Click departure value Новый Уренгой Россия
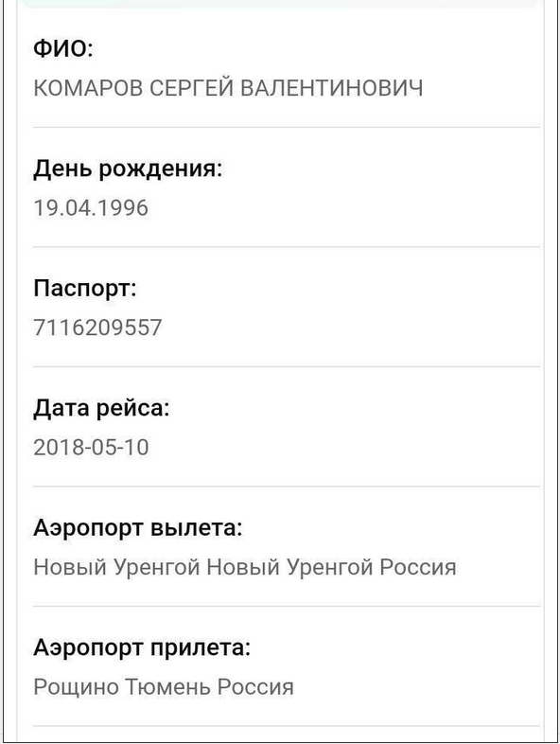 245,567
